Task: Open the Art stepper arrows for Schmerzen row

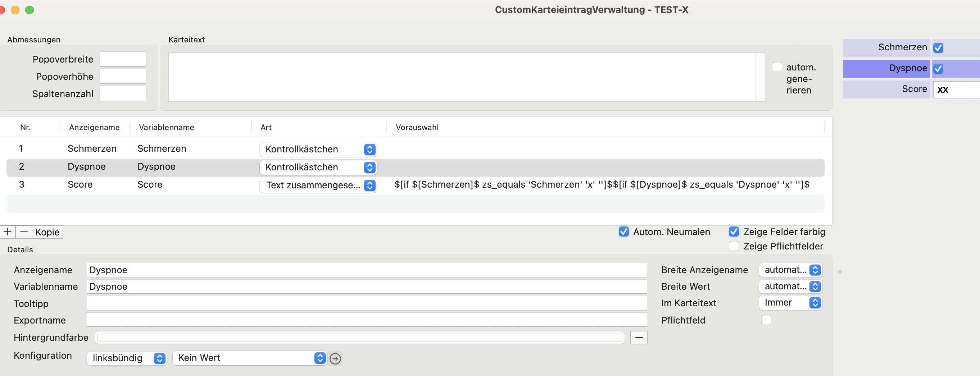Action: coord(369,150)
